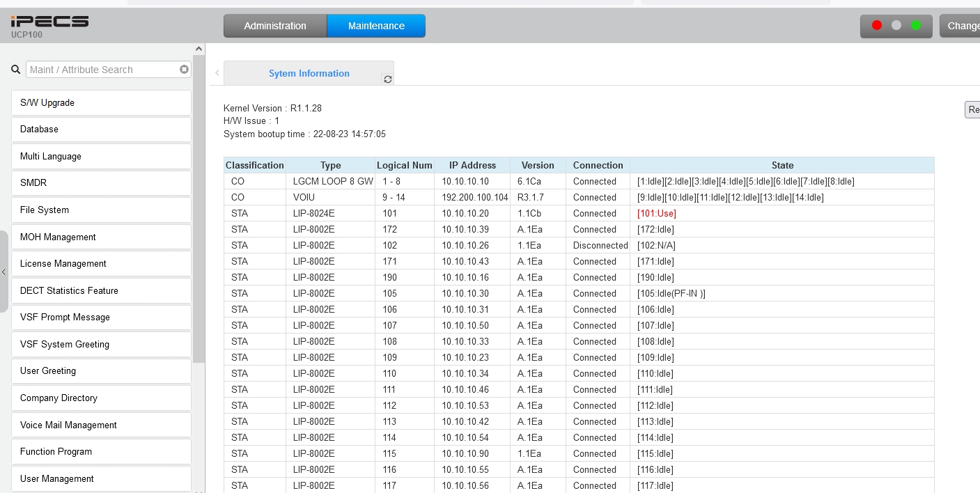Viewport: 980px width, 493px height.
Task: Click the gray status indicator dot
Action: (896, 26)
